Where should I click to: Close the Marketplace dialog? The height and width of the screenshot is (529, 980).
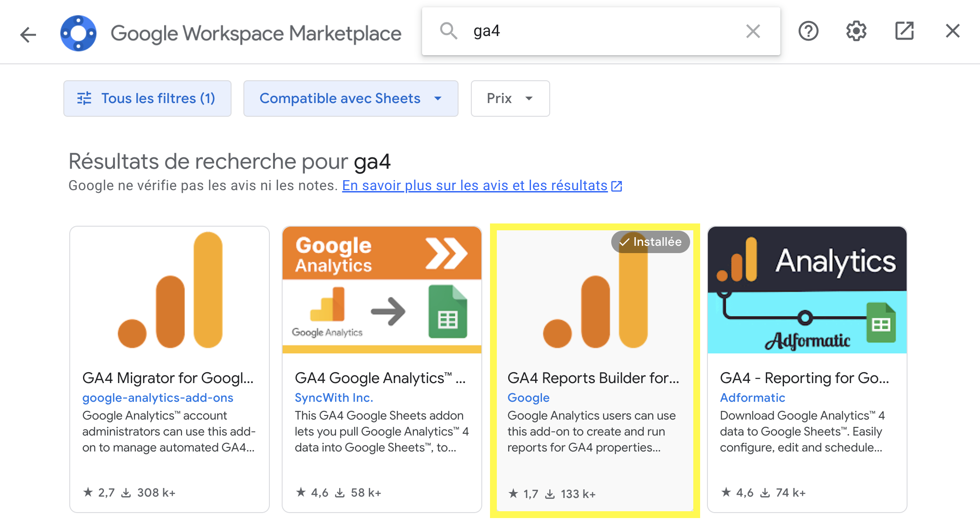pyautogui.click(x=953, y=31)
